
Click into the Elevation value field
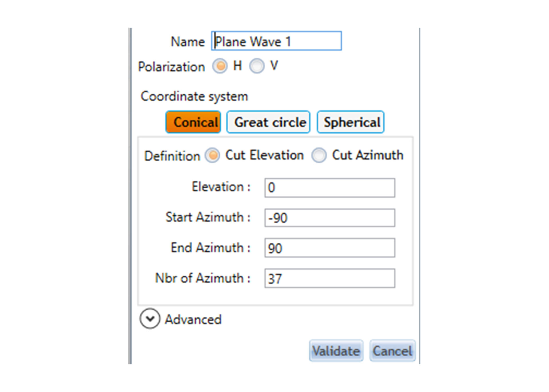[330, 188]
